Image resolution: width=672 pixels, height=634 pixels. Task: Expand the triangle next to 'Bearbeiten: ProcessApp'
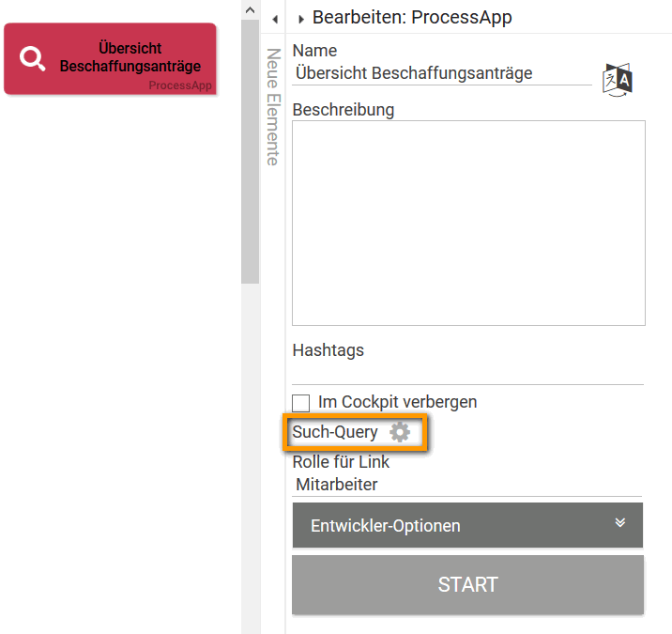tap(301, 19)
